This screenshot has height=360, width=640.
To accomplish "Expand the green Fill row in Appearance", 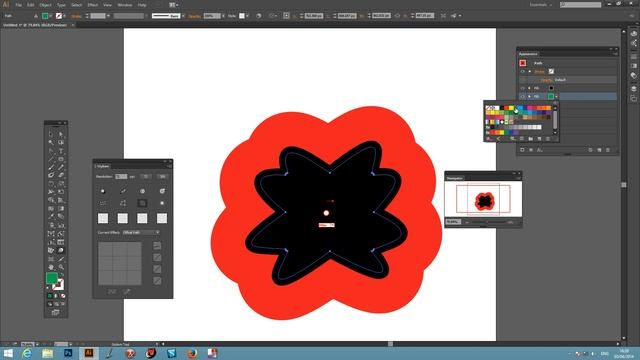I will [529, 96].
